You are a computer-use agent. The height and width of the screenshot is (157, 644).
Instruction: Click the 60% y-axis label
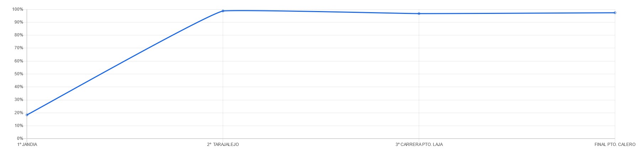pos(19,61)
